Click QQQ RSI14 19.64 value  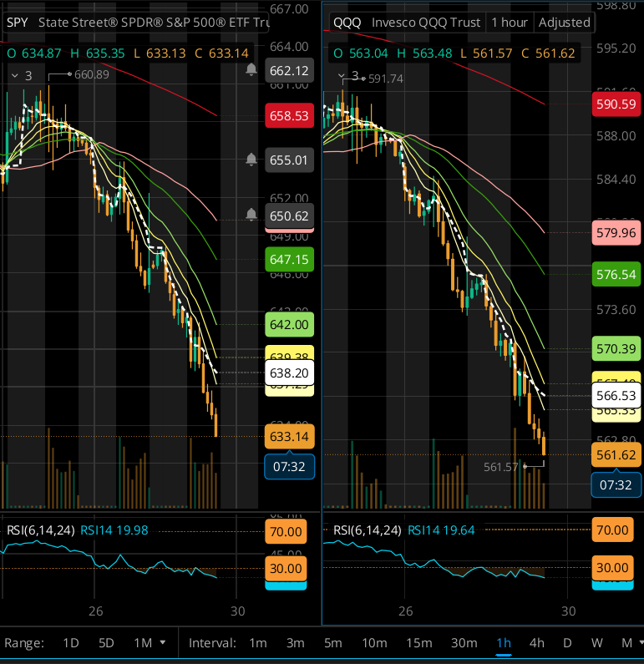(x=441, y=530)
